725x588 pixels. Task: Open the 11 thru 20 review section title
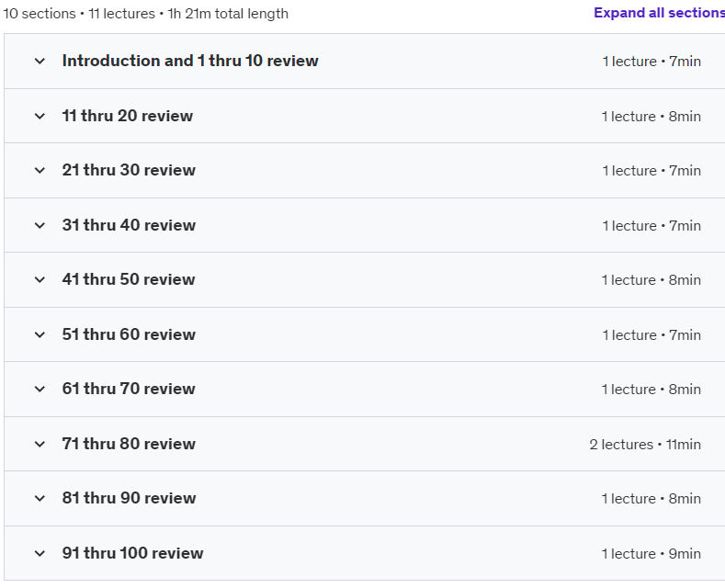[127, 116]
